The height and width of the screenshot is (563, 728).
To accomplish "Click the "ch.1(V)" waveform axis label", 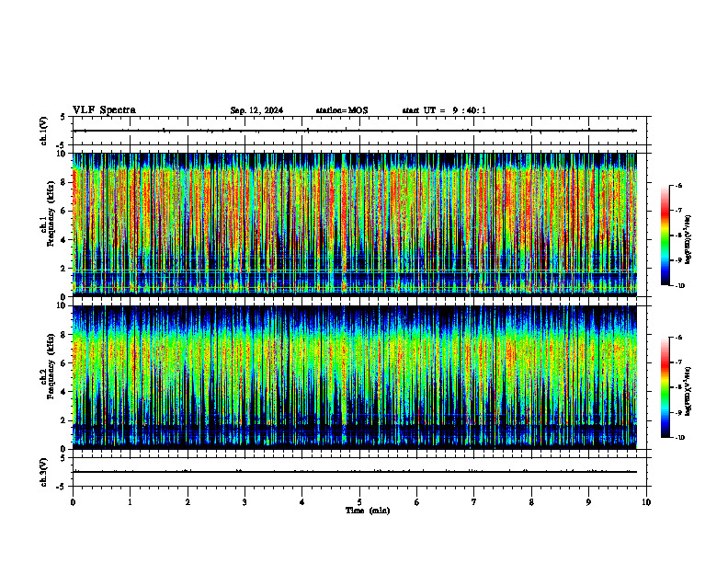I will 44,131.
